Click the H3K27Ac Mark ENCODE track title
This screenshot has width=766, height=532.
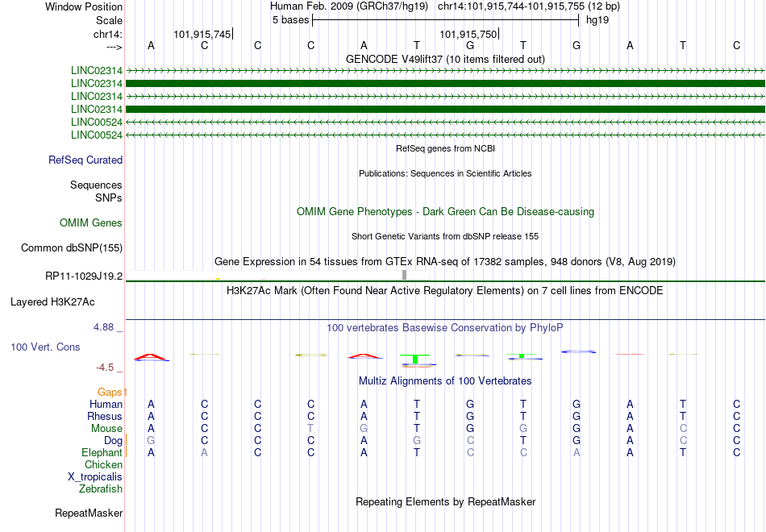pyautogui.click(x=445, y=291)
